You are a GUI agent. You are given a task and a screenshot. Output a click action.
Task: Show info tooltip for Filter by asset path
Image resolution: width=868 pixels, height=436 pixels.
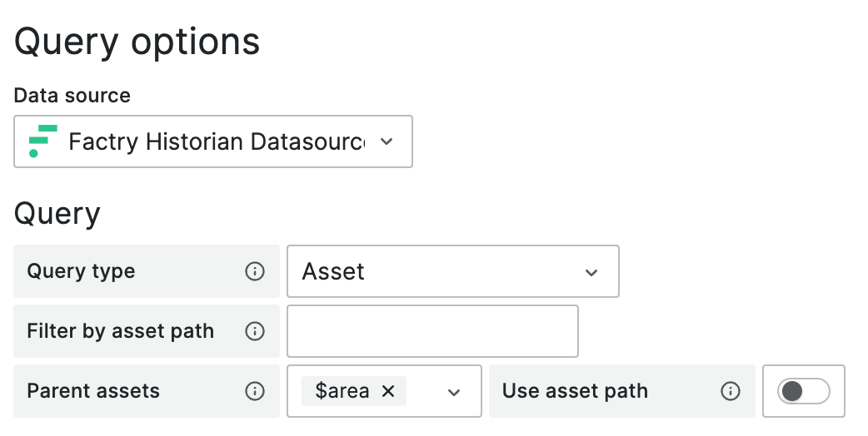click(255, 331)
